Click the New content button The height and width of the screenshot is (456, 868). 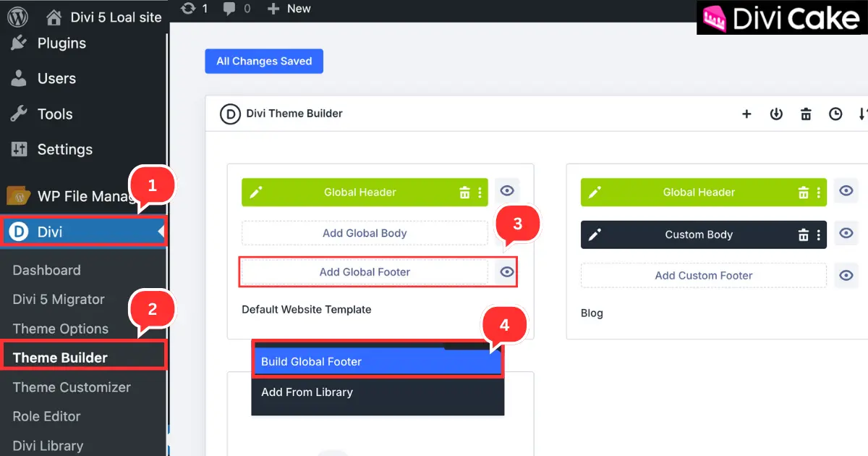pos(289,9)
